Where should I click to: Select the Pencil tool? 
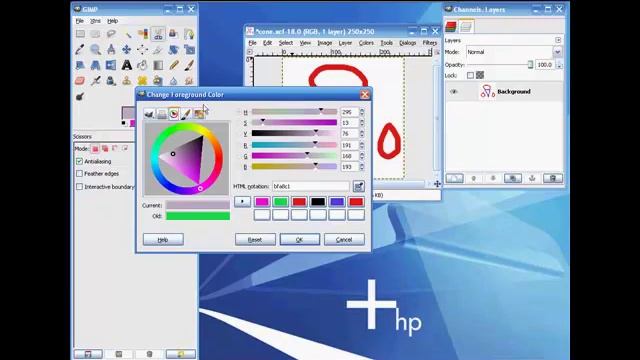tap(174, 65)
